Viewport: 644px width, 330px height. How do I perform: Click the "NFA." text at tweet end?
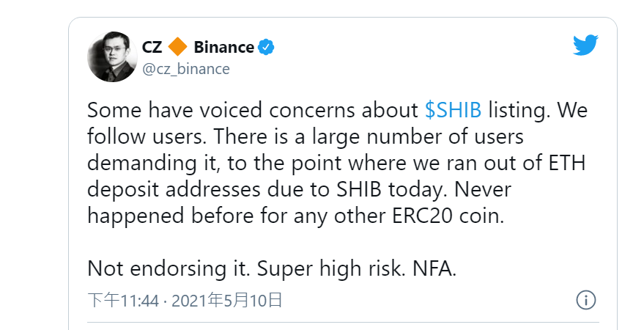(434, 269)
